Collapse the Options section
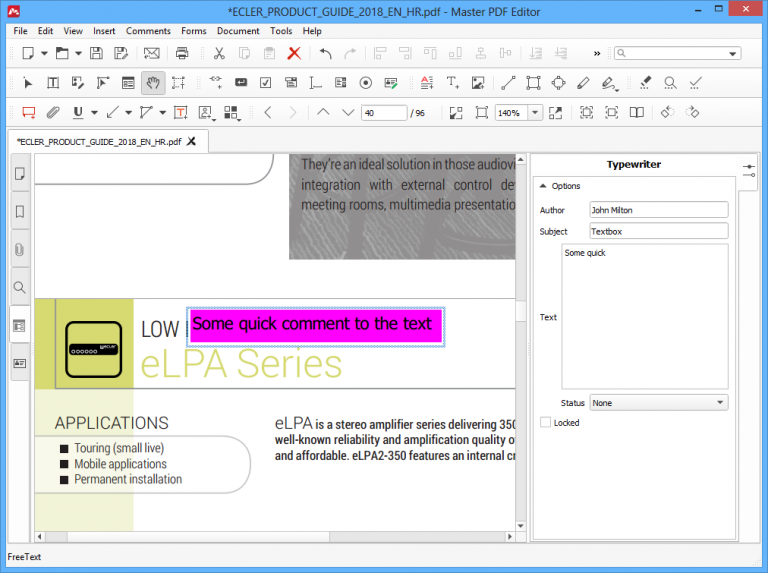Screen dimensions: 768x573 543,186
